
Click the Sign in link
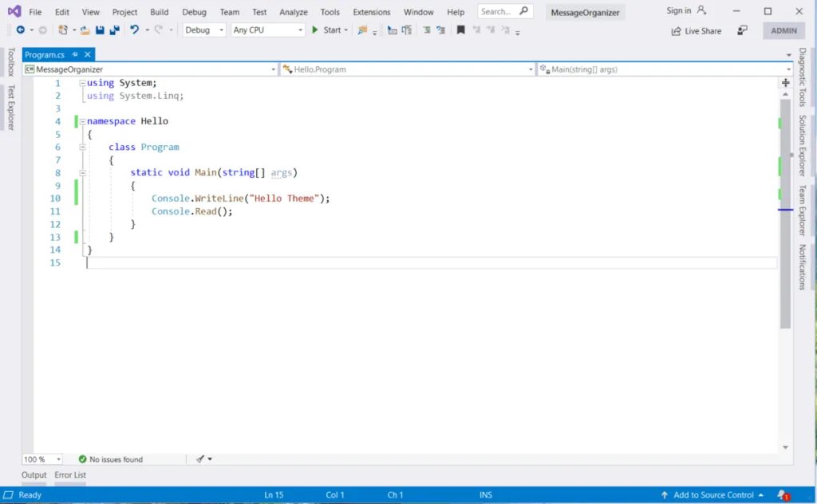pyautogui.click(x=678, y=10)
